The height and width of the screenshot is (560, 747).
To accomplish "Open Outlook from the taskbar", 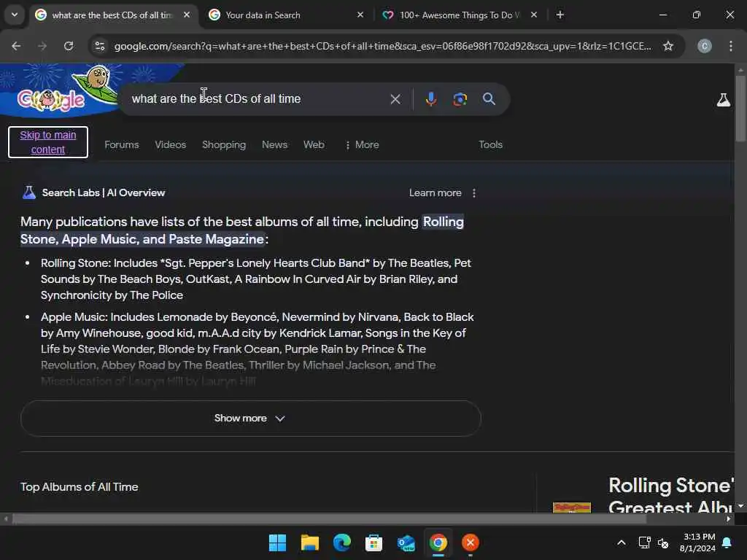I will pyautogui.click(x=406, y=542).
